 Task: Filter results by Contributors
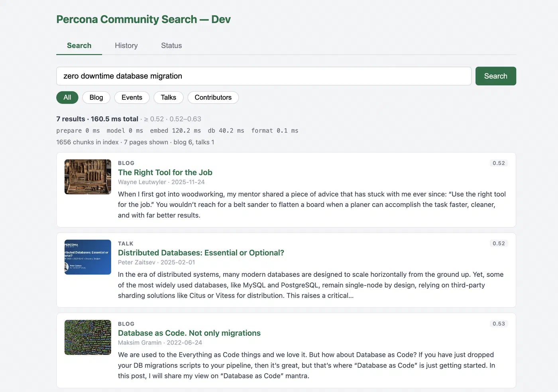click(213, 98)
